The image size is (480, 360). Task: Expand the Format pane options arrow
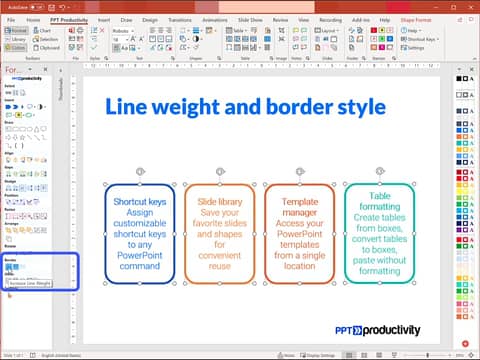click(x=30, y=69)
